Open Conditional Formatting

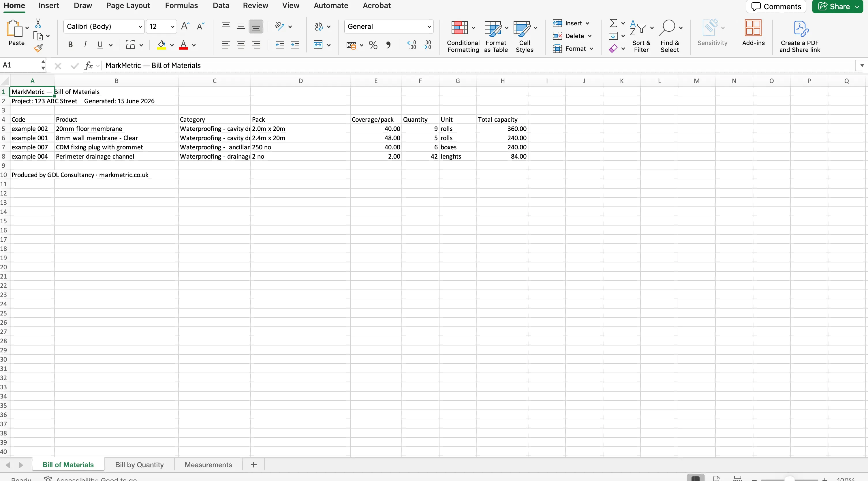[x=463, y=36]
